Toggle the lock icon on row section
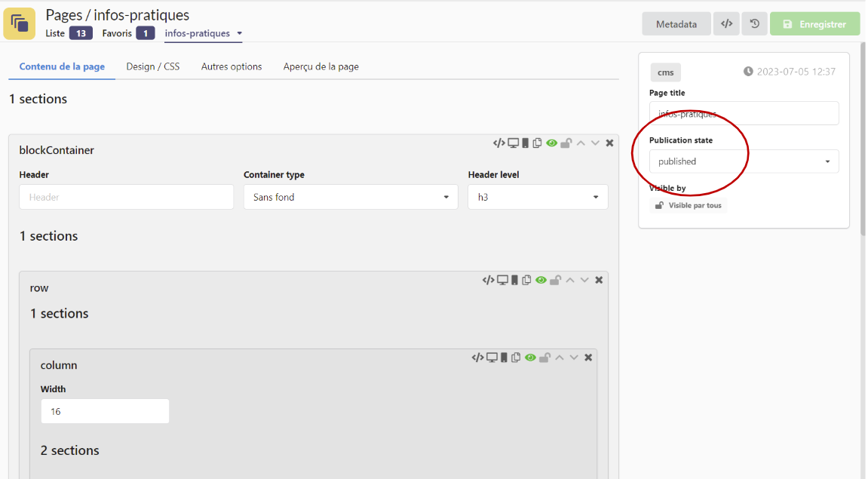 [555, 281]
